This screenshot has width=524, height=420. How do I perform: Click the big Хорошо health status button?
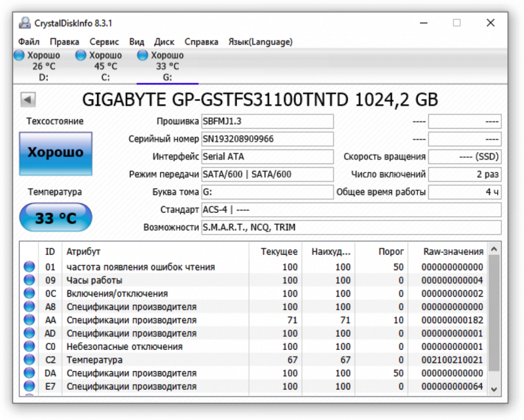point(56,153)
